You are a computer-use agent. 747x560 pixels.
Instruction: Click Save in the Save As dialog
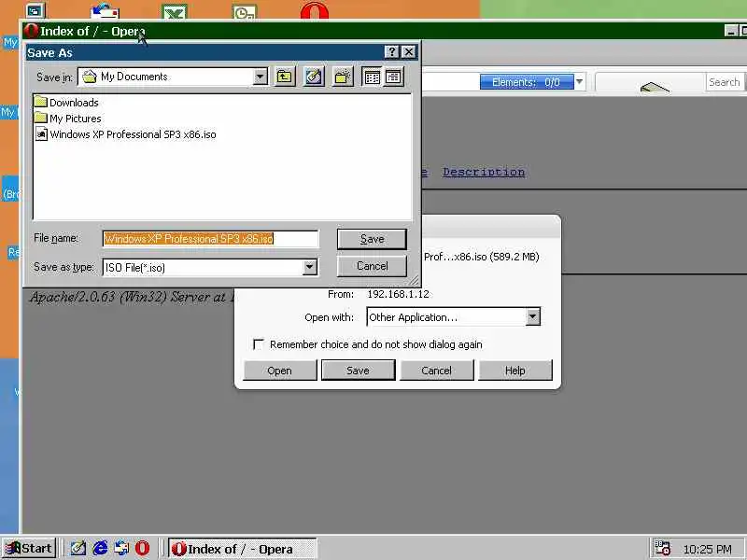tap(372, 239)
